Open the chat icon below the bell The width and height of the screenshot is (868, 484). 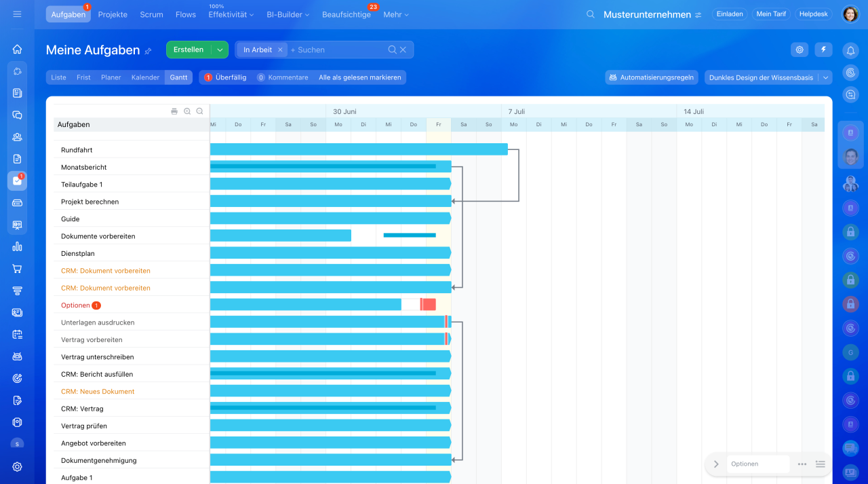[x=850, y=94]
